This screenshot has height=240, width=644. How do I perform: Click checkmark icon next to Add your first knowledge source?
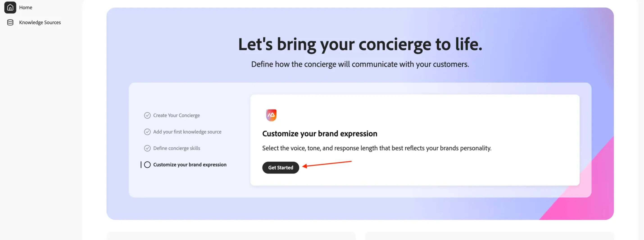pos(147,132)
